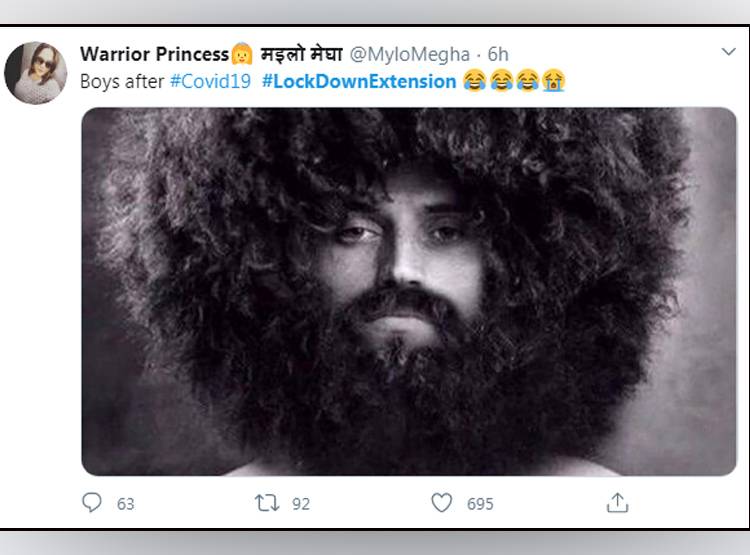
Task: Retweet this post using the retweet icon
Action: (267, 502)
